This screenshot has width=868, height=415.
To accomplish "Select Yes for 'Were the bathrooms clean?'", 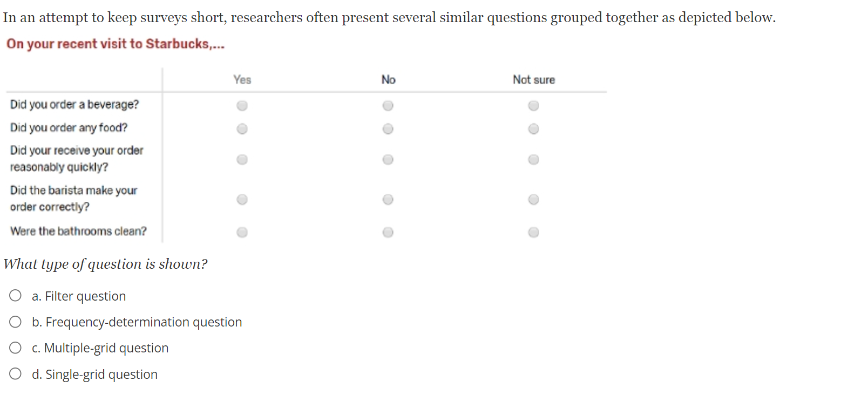I will (242, 233).
